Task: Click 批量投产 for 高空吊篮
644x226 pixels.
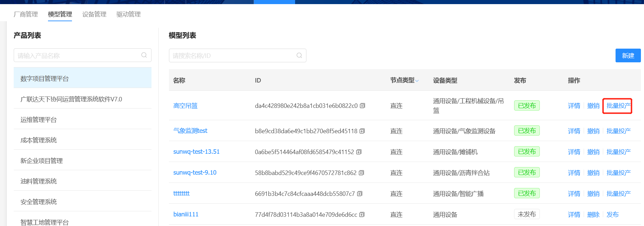Action: pyautogui.click(x=618, y=106)
